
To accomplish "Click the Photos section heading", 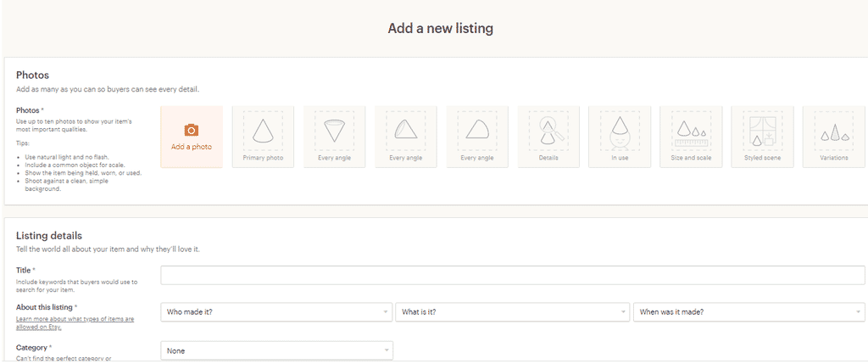I will (33, 75).
